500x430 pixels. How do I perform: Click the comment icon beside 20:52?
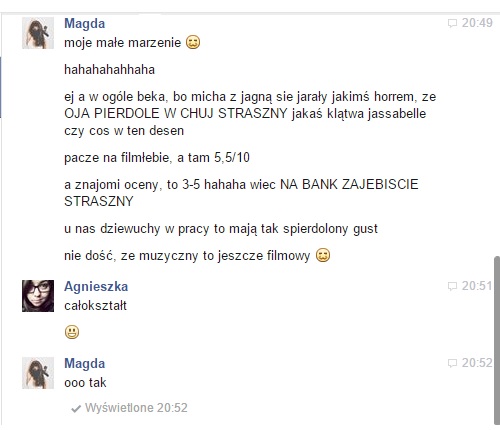(x=452, y=363)
